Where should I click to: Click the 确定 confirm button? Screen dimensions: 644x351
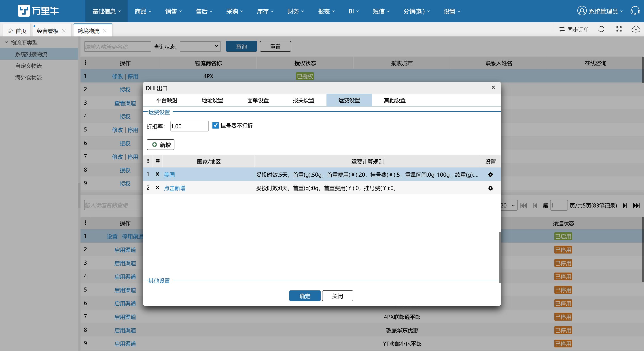pyautogui.click(x=305, y=296)
